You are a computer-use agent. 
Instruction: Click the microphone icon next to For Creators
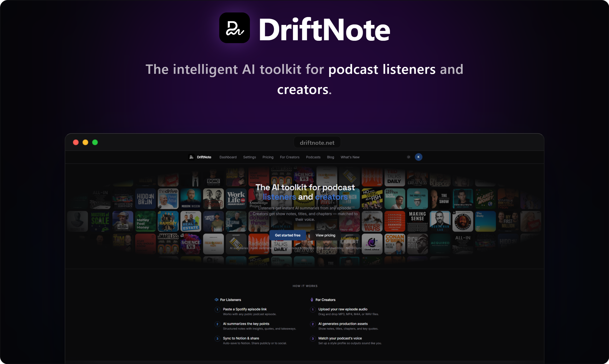[312, 300]
